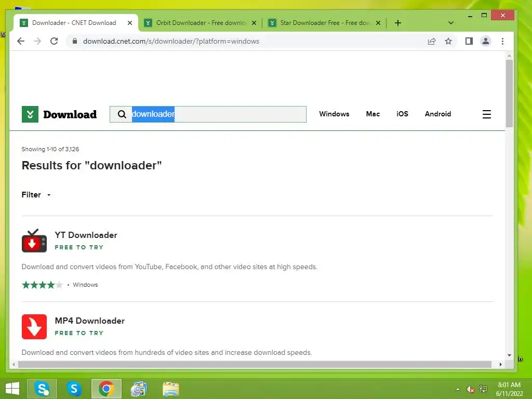
Task: Expand the tab search chevron
Action: pyautogui.click(x=450, y=23)
